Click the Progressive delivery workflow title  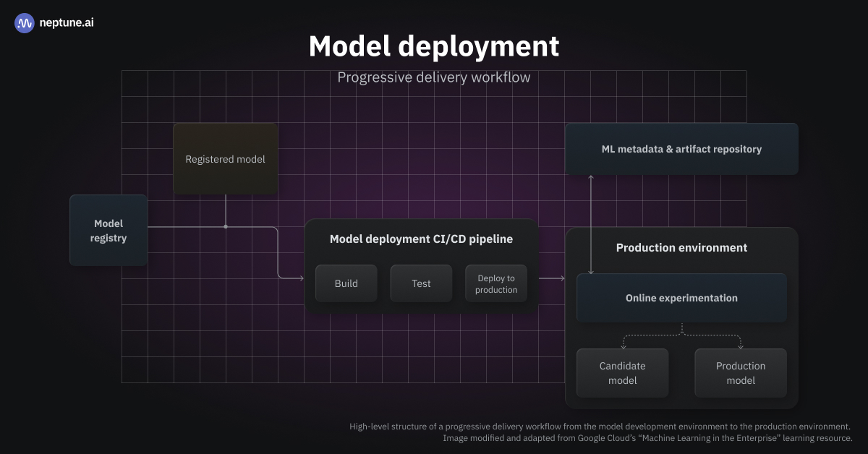click(x=433, y=77)
